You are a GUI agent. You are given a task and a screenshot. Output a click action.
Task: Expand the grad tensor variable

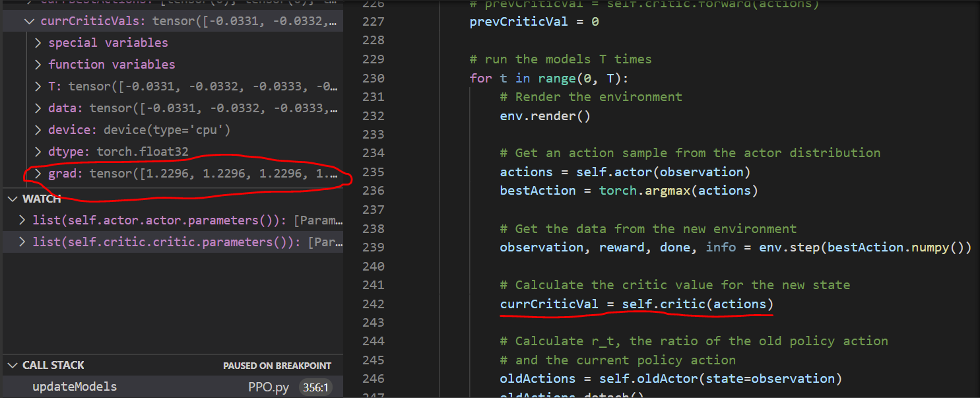tap(38, 174)
